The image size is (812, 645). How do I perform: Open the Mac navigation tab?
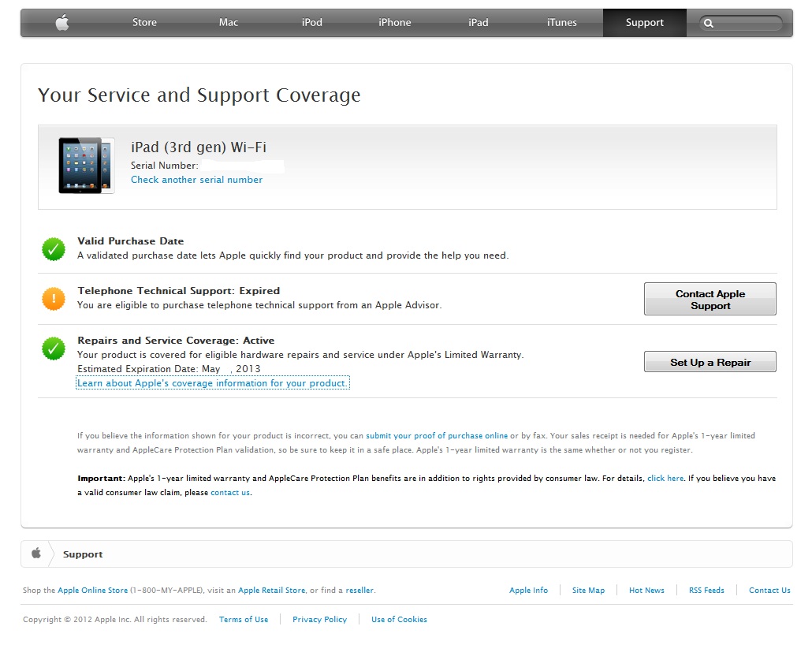tap(229, 22)
